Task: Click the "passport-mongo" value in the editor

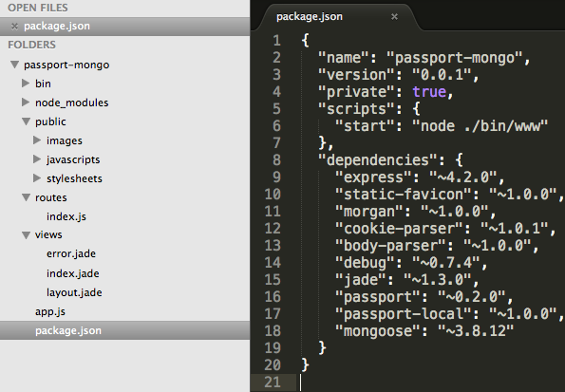Action: pyautogui.click(x=454, y=58)
